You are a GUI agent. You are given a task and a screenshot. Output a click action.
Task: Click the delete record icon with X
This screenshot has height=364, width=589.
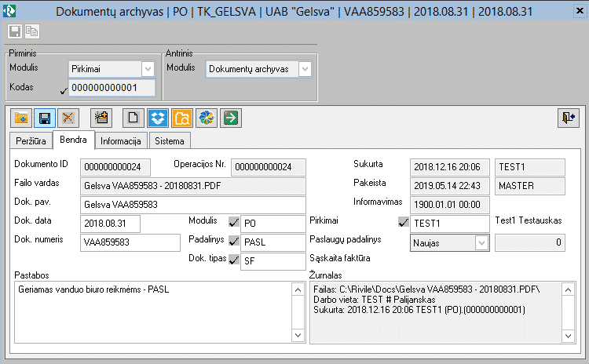[68, 118]
